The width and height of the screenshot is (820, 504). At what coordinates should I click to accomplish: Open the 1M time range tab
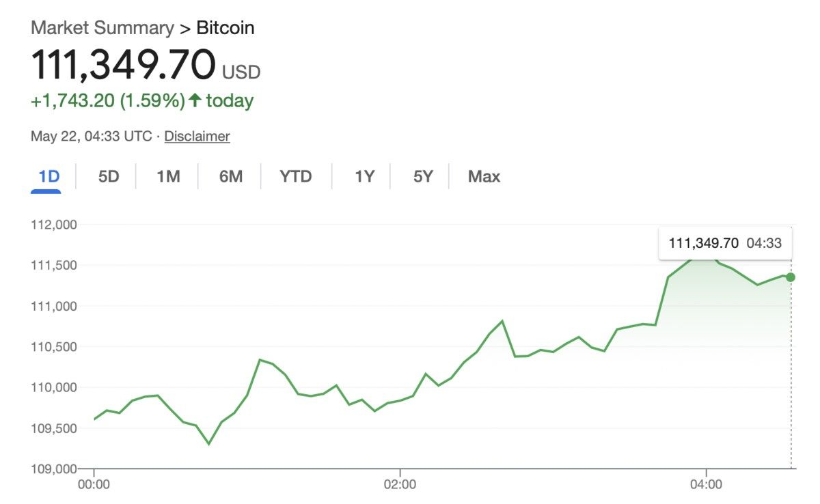168,177
